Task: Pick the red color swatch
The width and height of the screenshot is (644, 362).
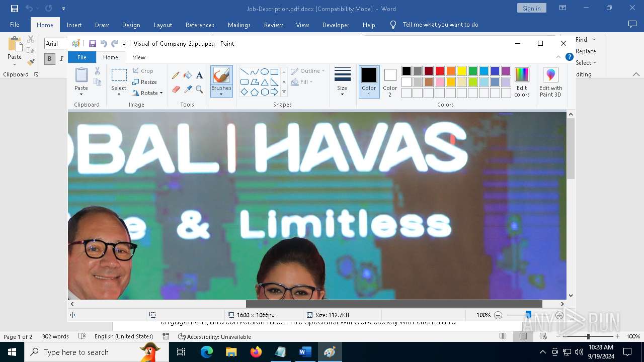Action: point(440,71)
